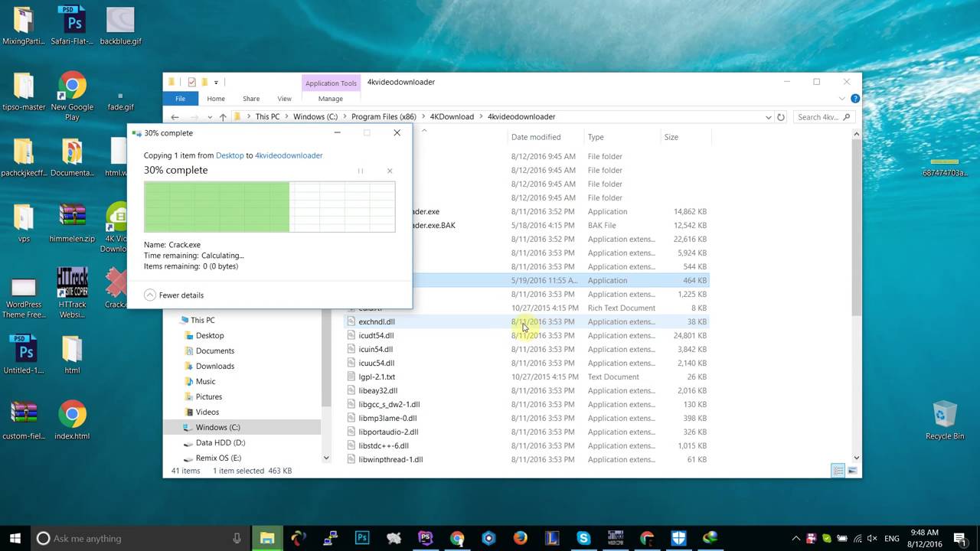Screen dimensions: 980x551
Task: Open the 4kvideodownloader destination link
Action: point(289,155)
